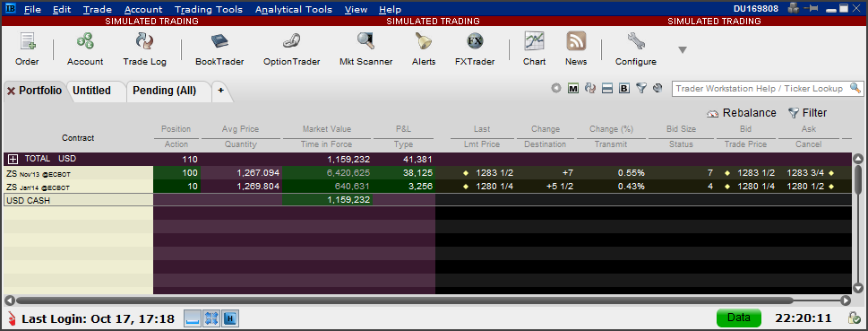Open the Trade Log

(144, 48)
